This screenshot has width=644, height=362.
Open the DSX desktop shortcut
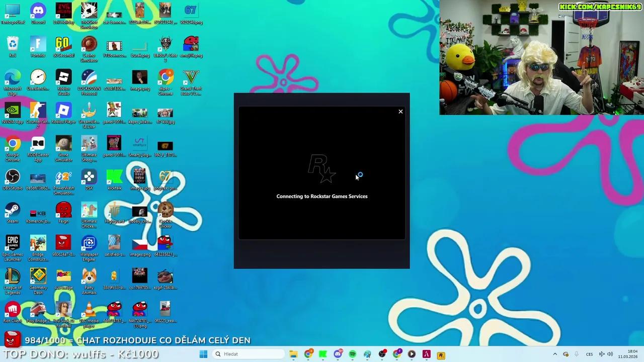click(x=89, y=180)
